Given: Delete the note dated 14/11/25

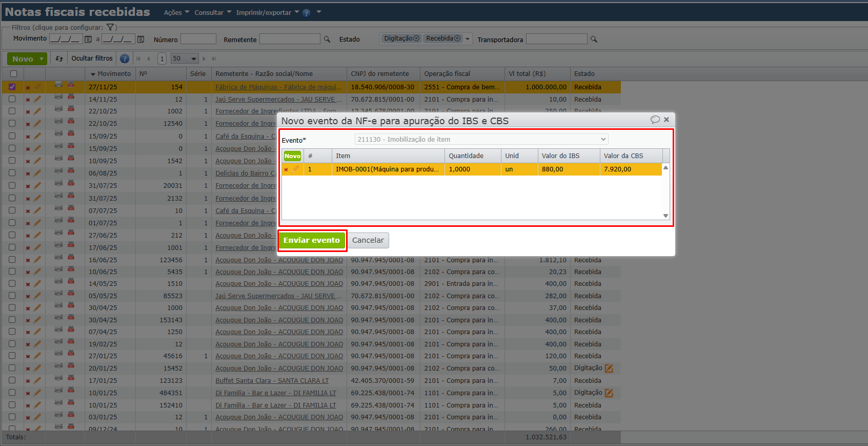Looking at the screenshot, I should point(28,100).
